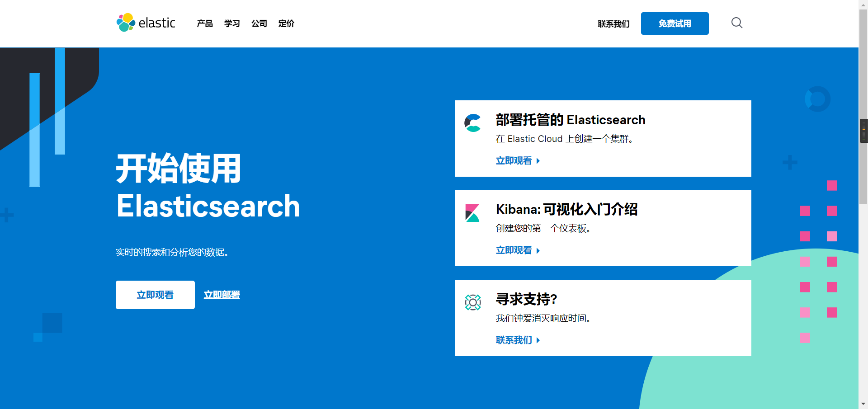
Task: Click the Kibana: 可视化入门介绍 heading
Action: tap(566, 209)
